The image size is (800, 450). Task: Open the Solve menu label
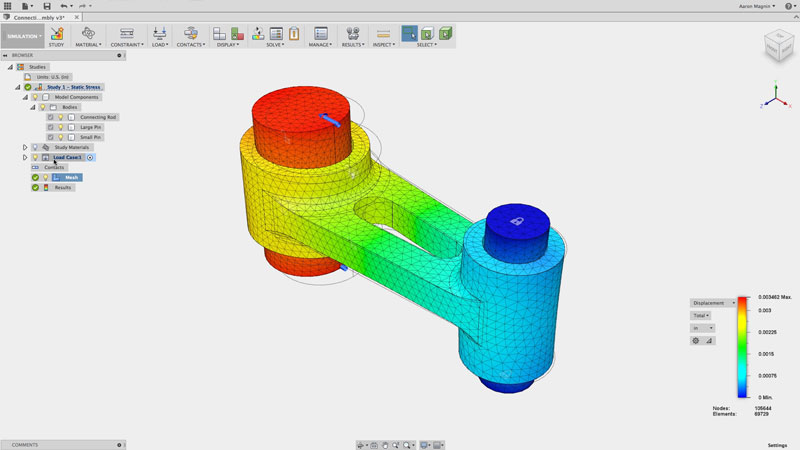276,45
